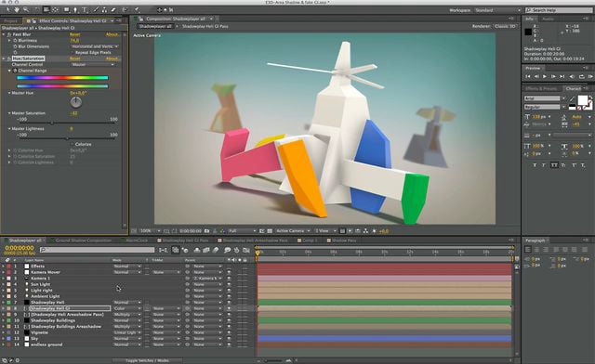Reset the Fast Blur effect
This screenshot has height=364, width=595.
74,34
